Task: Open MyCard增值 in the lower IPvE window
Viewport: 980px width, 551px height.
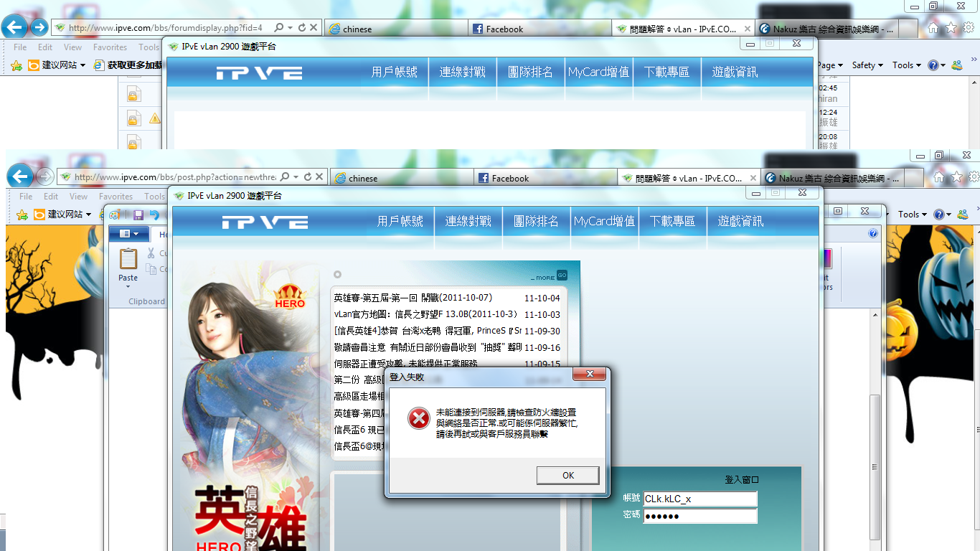Action: (604, 222)
